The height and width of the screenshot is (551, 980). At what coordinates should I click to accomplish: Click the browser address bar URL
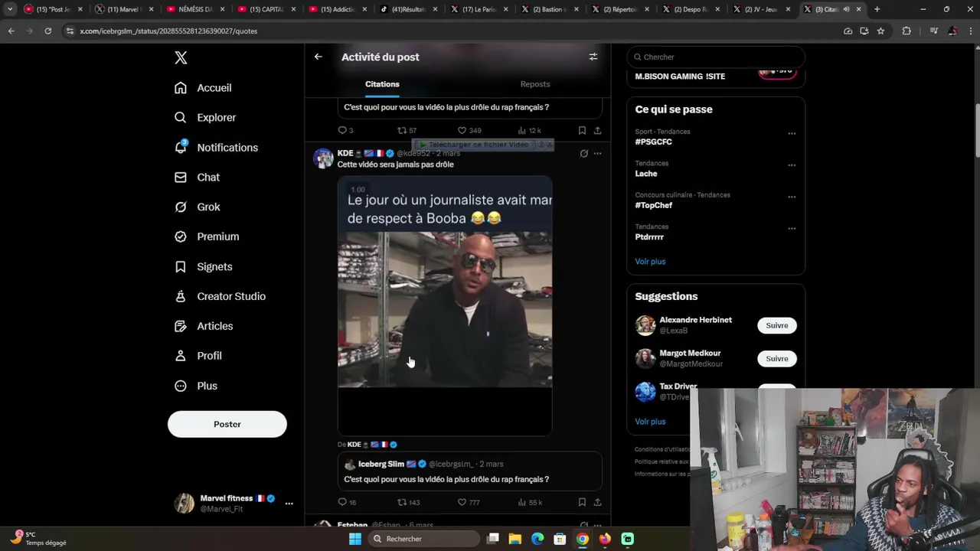point(168,31)
